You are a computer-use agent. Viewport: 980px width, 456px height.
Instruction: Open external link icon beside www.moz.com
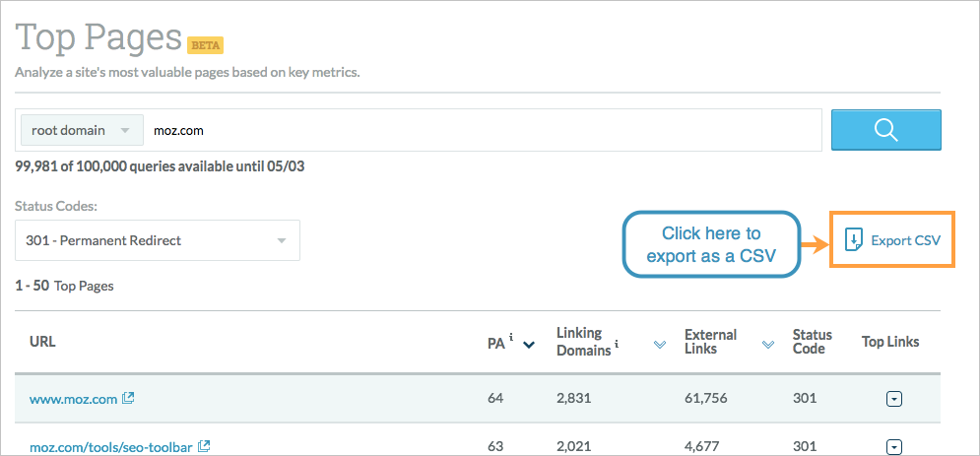click(128, 398)
